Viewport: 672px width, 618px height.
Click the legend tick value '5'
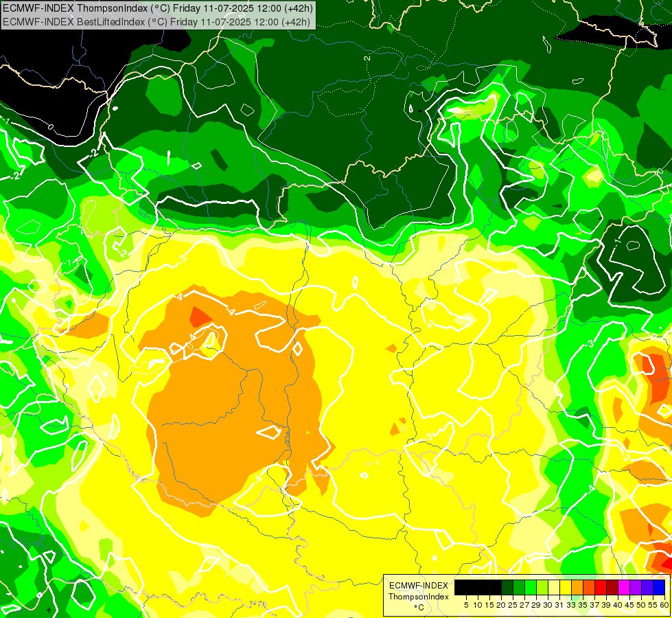[466, 605]
